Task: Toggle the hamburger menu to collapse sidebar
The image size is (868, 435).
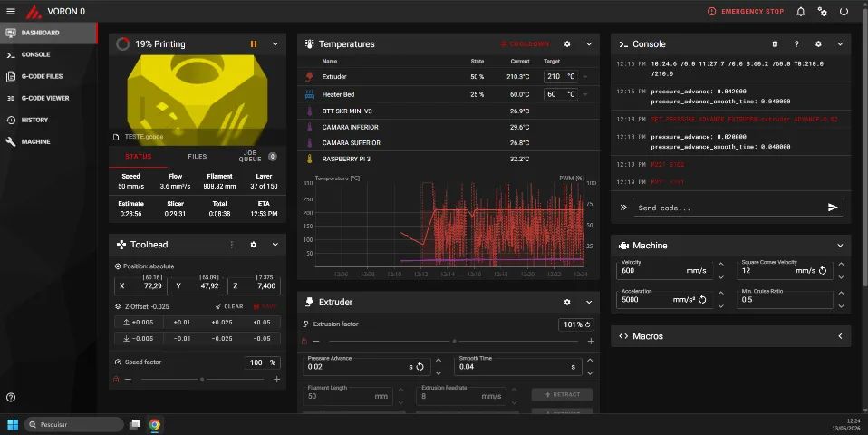Action: 11,11
